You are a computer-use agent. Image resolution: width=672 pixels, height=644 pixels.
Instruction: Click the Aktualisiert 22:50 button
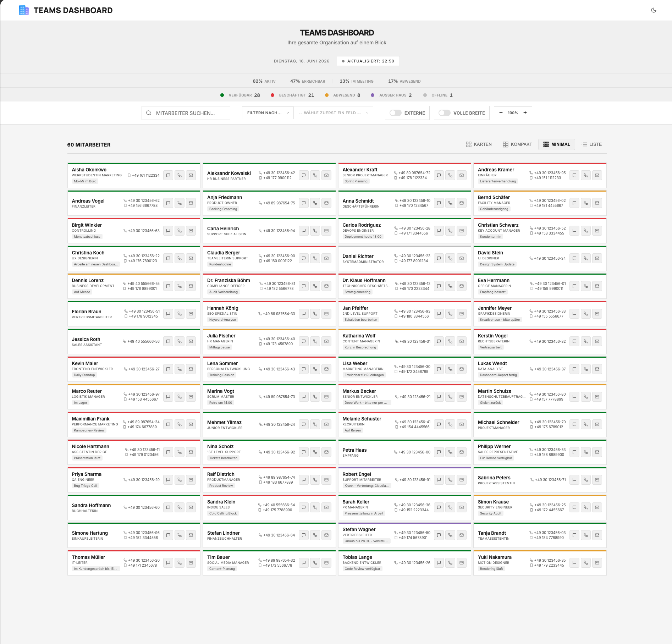(x=368, y=61)
